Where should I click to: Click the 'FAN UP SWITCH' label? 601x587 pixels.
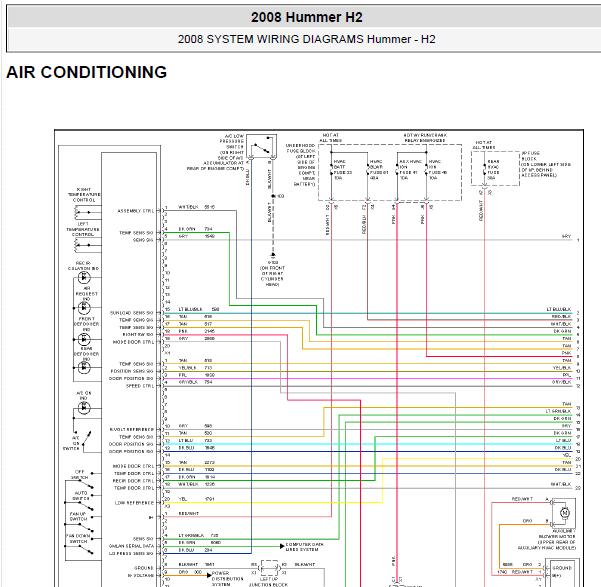(x=78, y=516)
